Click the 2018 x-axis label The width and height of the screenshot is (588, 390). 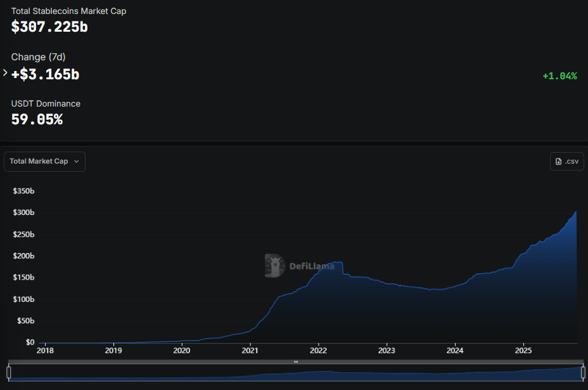pyautogui.click(x=45, y=351)
